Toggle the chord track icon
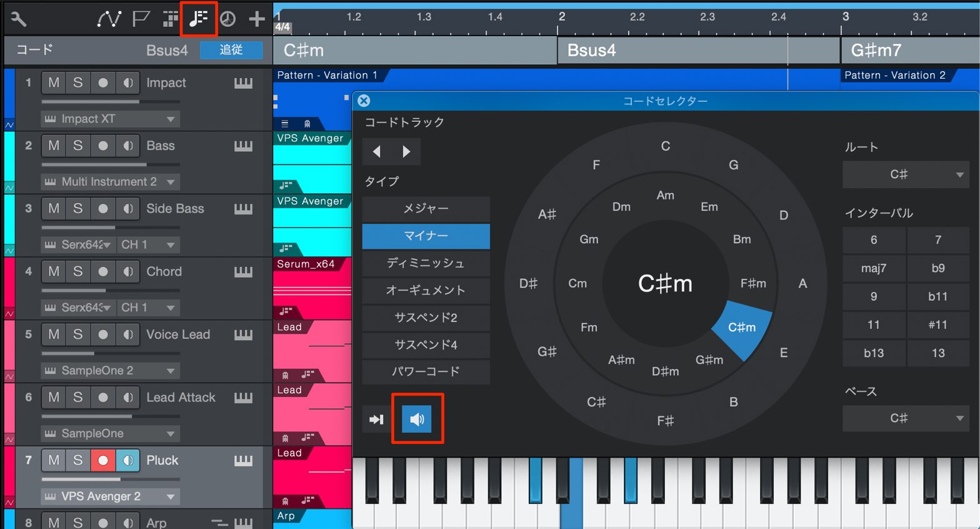The height and width of the screenshot is (529, 980). (199, 19)
